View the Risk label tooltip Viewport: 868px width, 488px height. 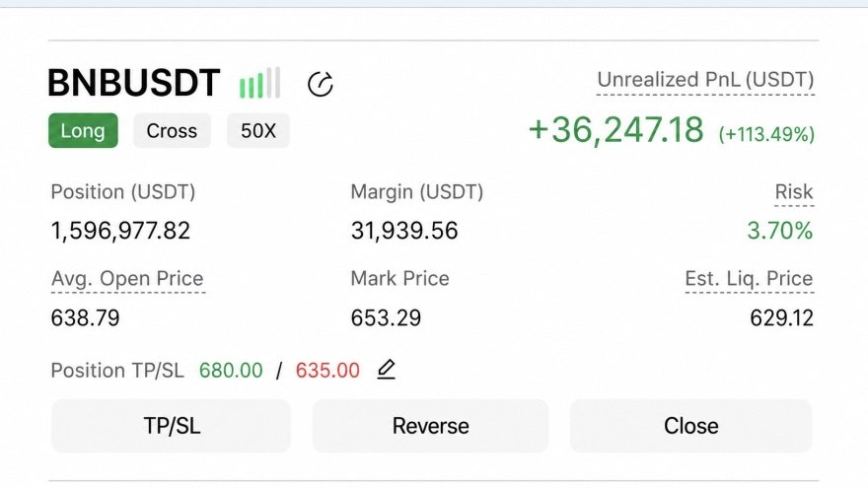tap(794, 192)
